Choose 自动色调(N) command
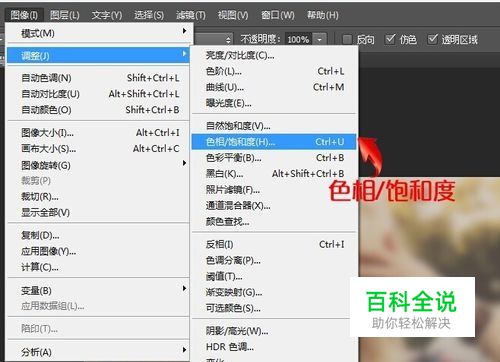This screenshot has height=362, width=500. click(x=98, y=78)
